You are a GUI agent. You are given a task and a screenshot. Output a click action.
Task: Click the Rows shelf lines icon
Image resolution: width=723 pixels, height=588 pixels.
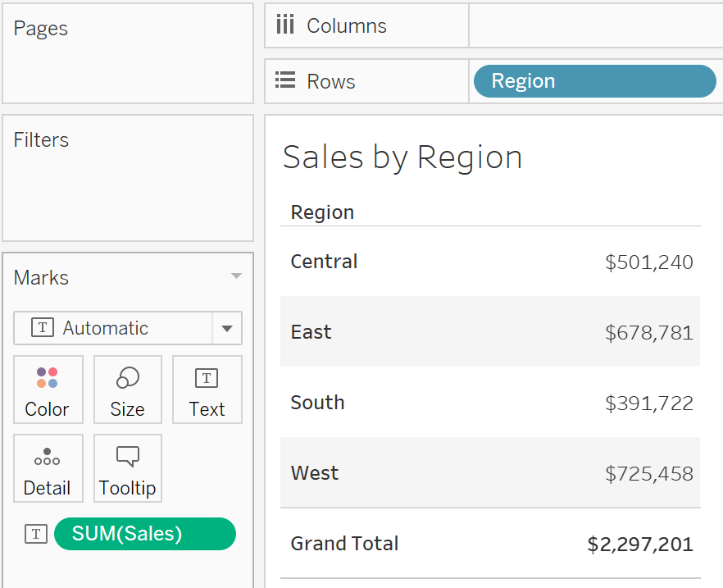point(284,80)
